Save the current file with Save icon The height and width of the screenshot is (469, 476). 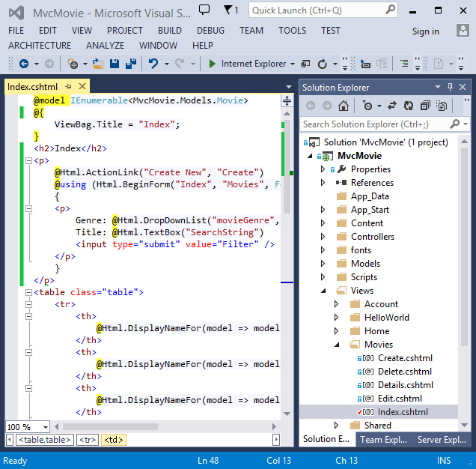pyautogui.click(x=115, y=64)
